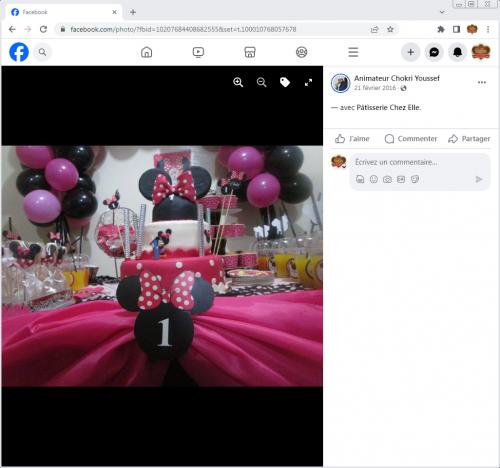Open the Chrome three-dot menu

point(488,29)
